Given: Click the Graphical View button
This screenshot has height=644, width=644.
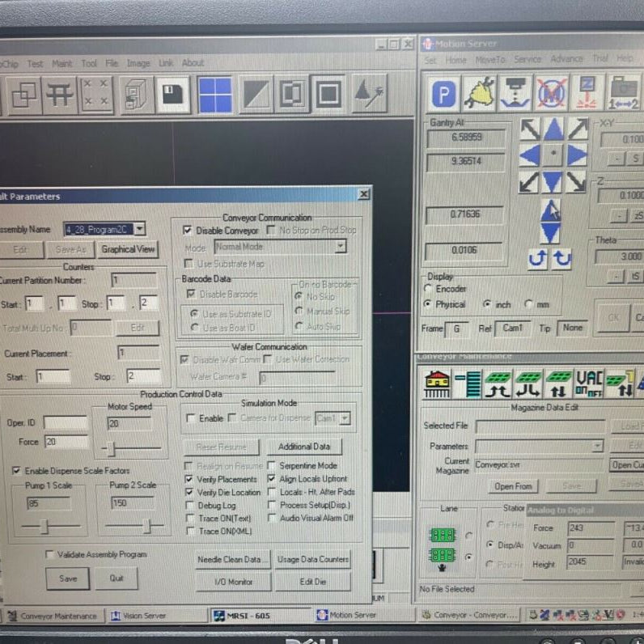Looking at the screenshot, I should click(128, 249).
